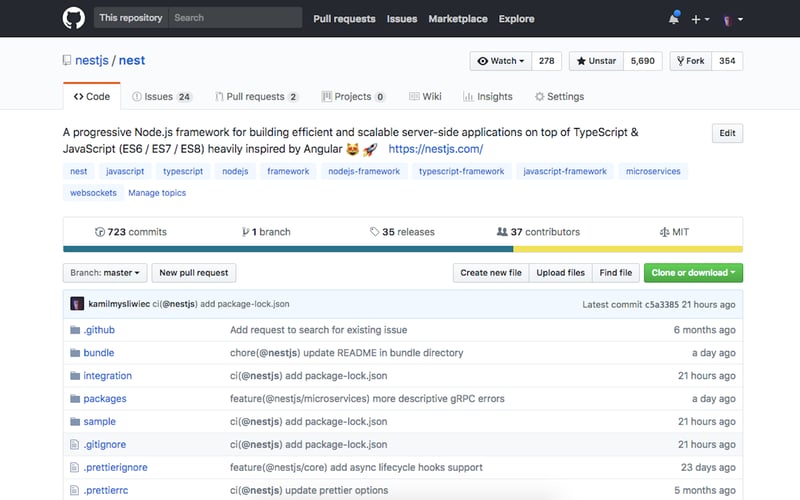Open the notifications bell
Screen dimensions: 800x500
click(674, 18)
